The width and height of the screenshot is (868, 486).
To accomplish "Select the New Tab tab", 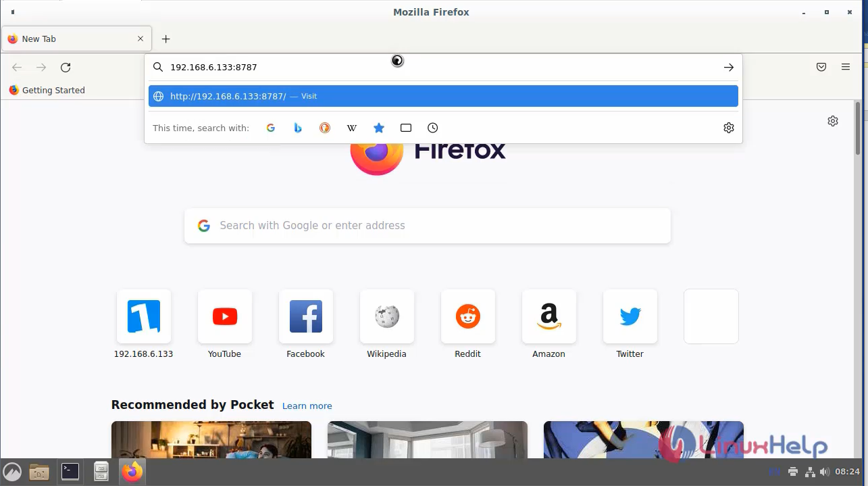I will pyautogui.click(x=76, y=39).
